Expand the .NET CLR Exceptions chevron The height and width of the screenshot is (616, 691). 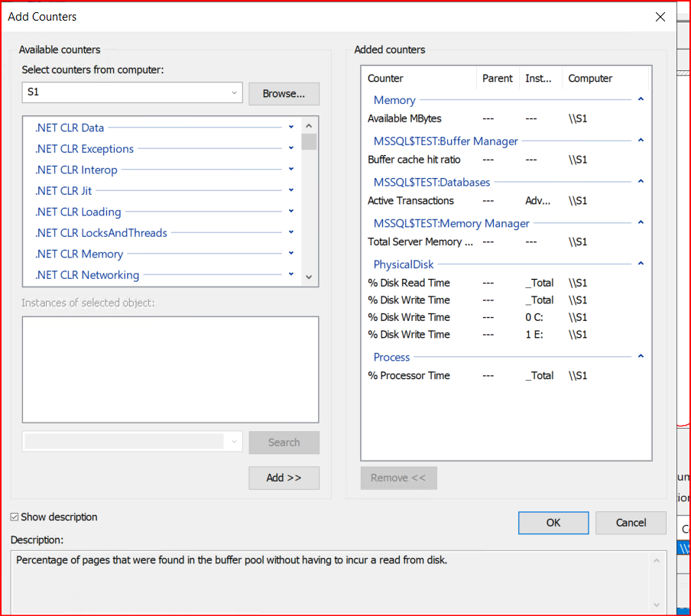click(x=291, y=148)
